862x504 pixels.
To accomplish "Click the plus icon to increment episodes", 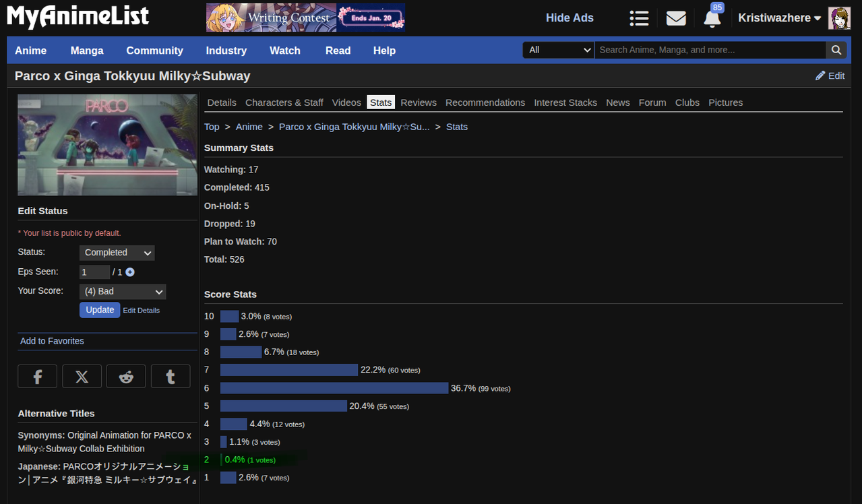I will coord(130,272).
